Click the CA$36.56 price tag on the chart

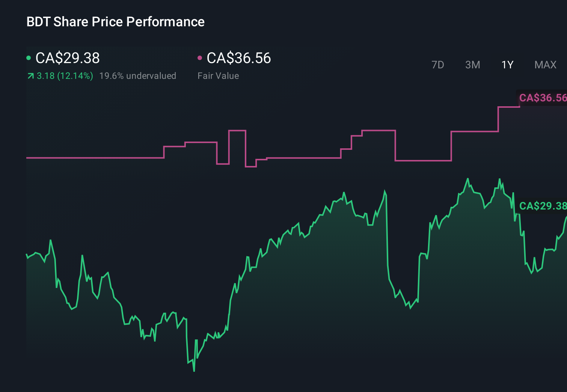542,97
